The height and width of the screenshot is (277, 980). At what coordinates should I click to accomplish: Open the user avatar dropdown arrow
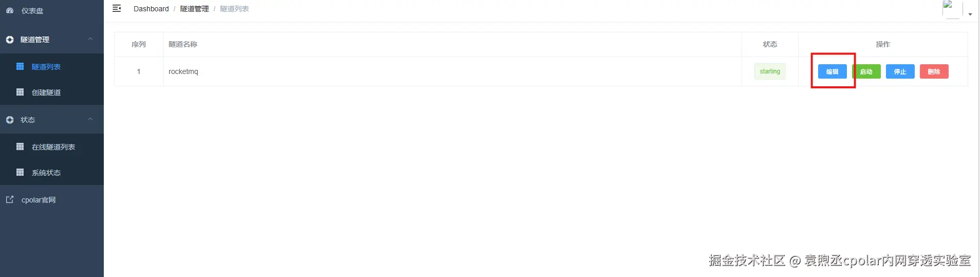point(970,14)
